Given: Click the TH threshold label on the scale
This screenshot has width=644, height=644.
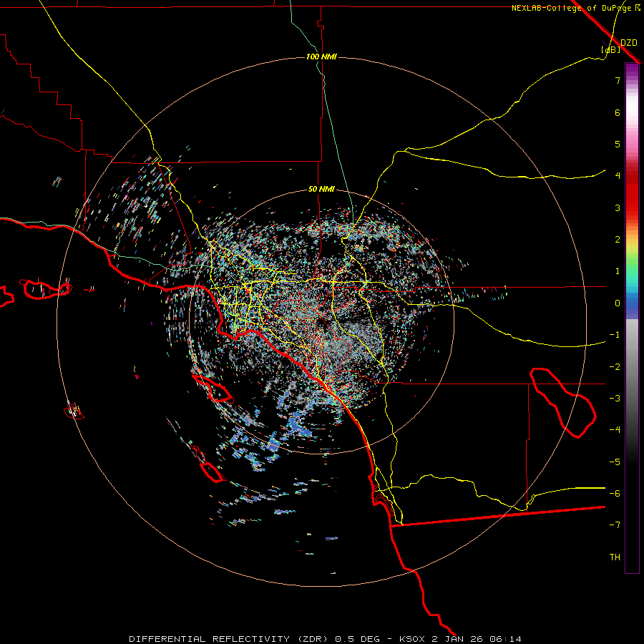Looking at the screenshot, I should [x=615, y=557].
